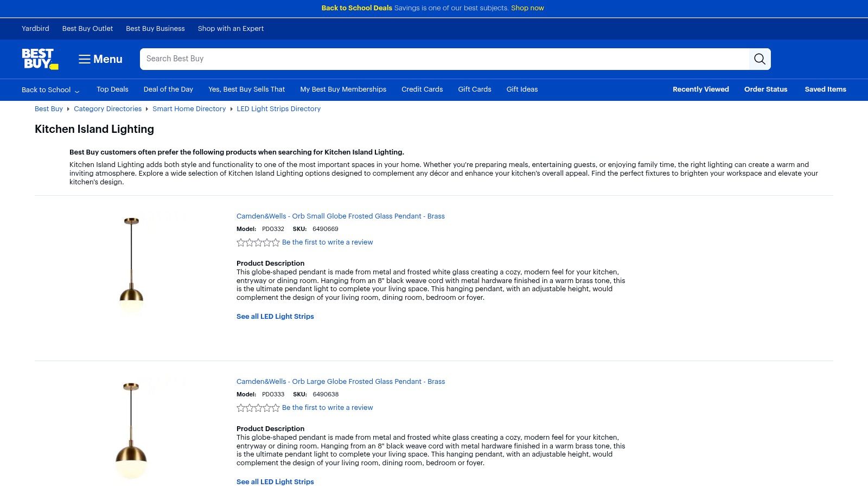Screen dimensions: 868x488
Task: Click See all LED Light Strips
Action: (275, 316)
